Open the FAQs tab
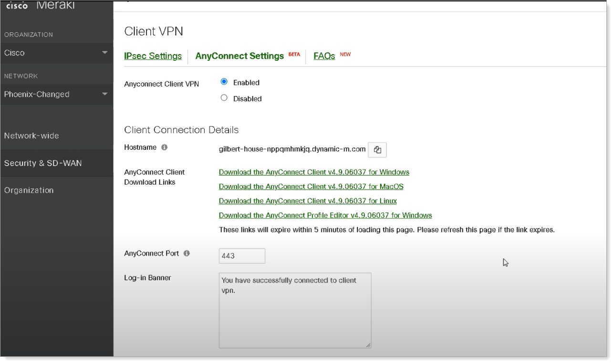The image size is (614, 364). pyautogui.click(x=324, y=56)
